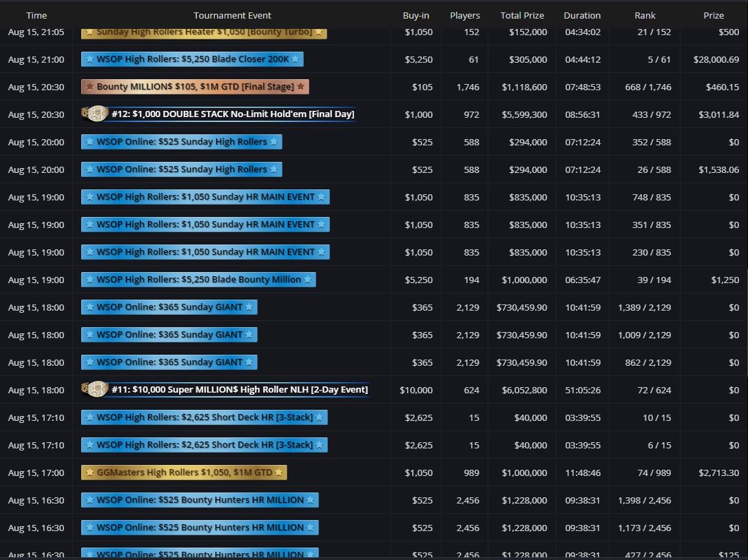This screenshot has height=560, width=748.
Task: Click the $500 prize value
Action: [x=729, y=32]
